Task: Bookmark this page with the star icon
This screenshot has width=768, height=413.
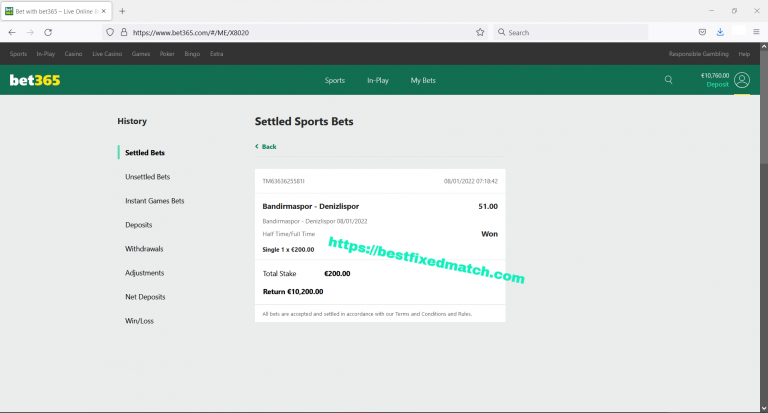Action: pyautogui.click(x=480, y=32)
